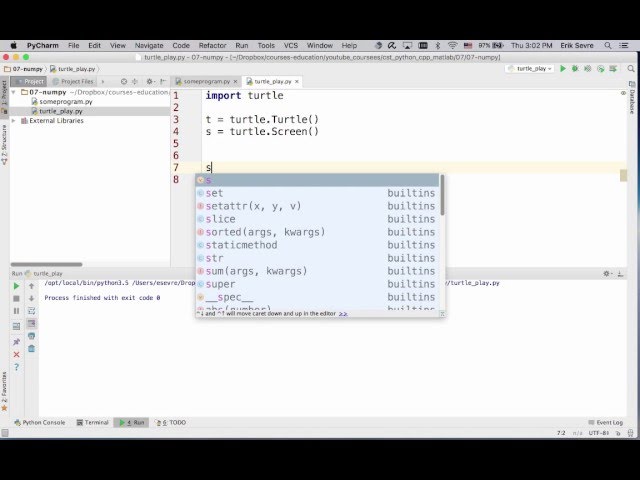Choose 'staticmethod' completion entry
Screen dimensions: 640x480
click(x=318, y=245)
